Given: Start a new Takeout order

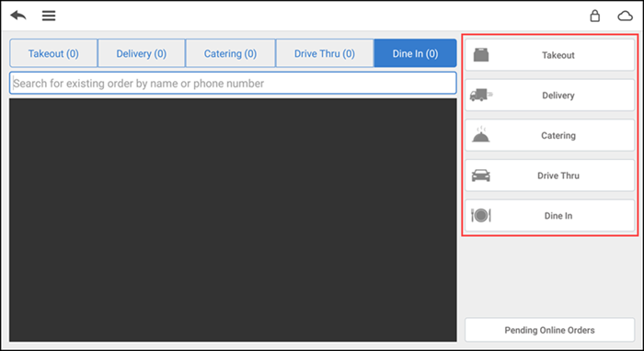Looking at the screenshot, I should click(549, 55).
